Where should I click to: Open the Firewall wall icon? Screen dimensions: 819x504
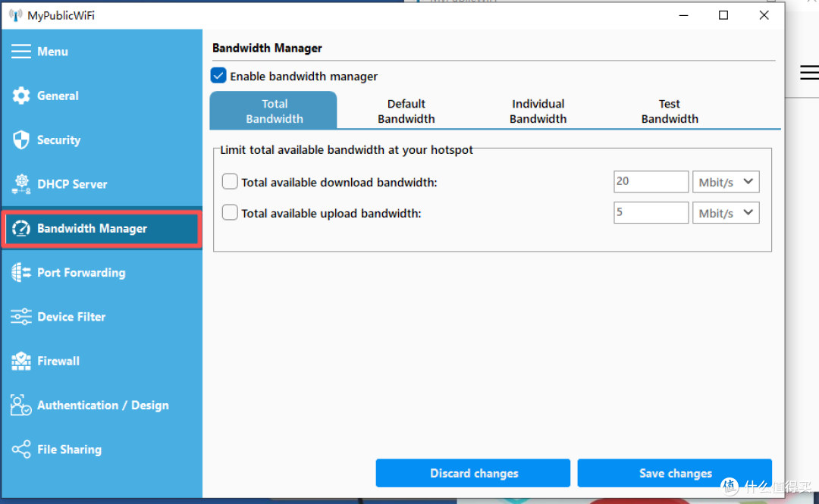[21, 361]
